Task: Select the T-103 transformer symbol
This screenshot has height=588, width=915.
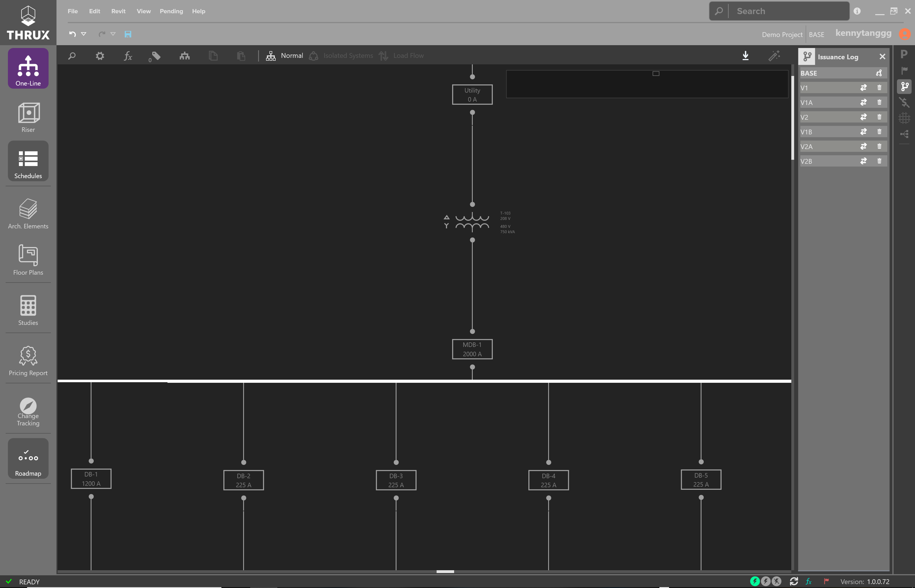Action: (x=472, y=222)
